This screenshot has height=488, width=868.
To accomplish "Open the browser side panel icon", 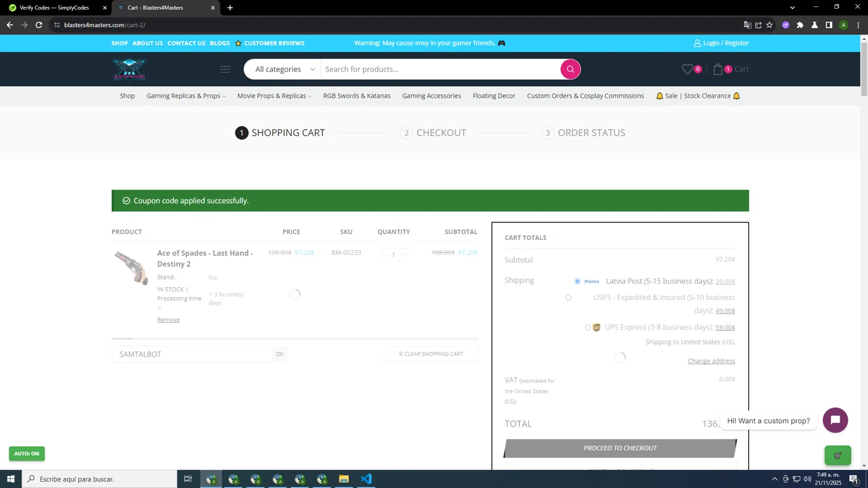I will point(829,25).
